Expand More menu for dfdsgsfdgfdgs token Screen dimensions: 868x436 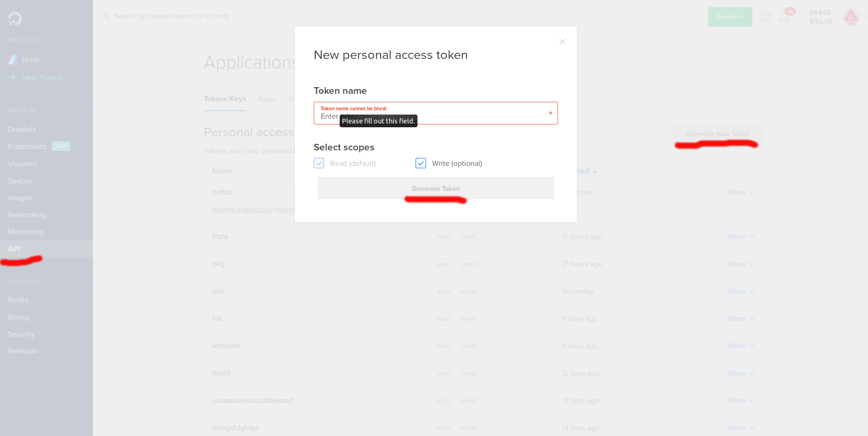click(x=741, y=428)
